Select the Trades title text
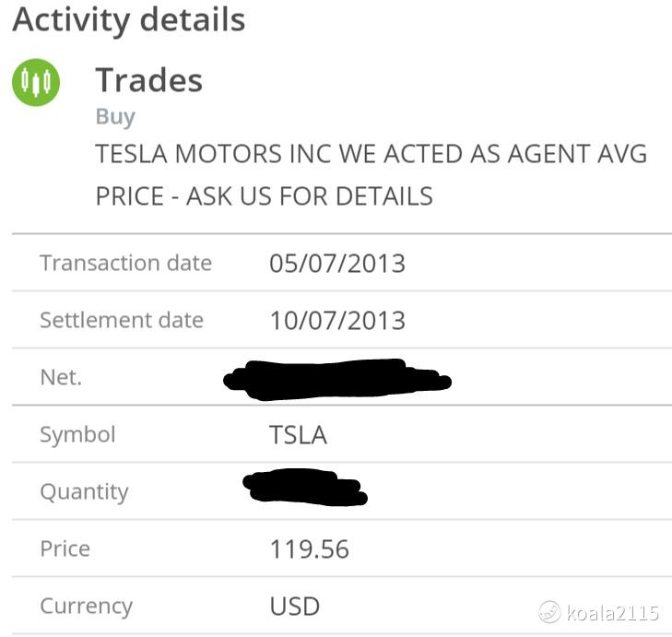 pos(148,80)
